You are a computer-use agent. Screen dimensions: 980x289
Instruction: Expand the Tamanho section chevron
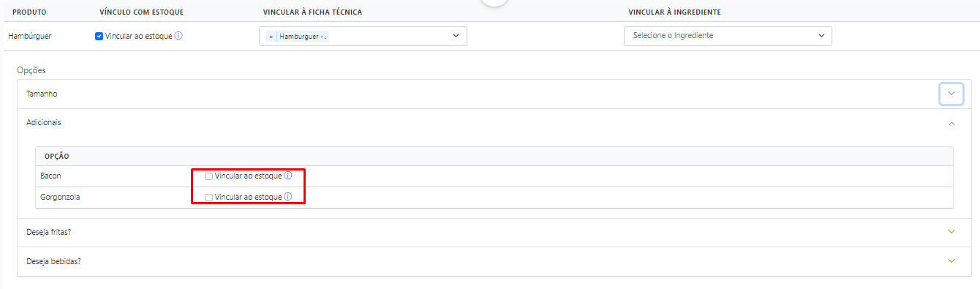(951, 94)
